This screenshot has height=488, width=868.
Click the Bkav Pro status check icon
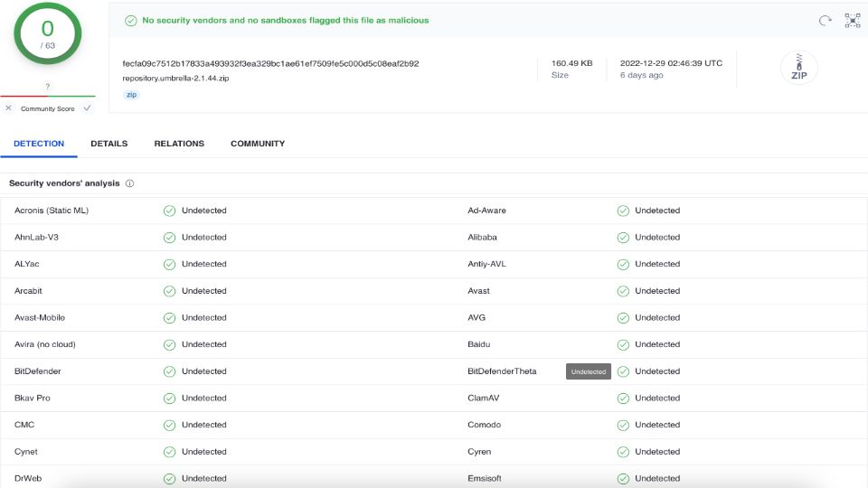pyautogui.click(x=169, y=399)
